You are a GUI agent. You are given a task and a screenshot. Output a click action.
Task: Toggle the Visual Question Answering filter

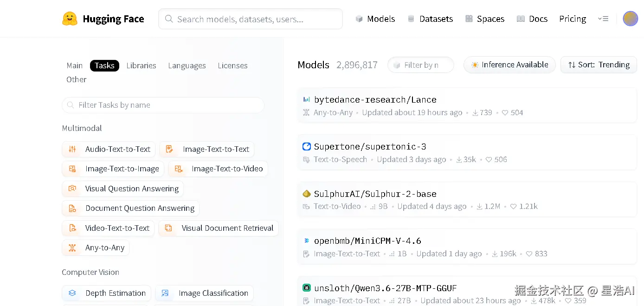pyautogui.click(x=123, y=189)
